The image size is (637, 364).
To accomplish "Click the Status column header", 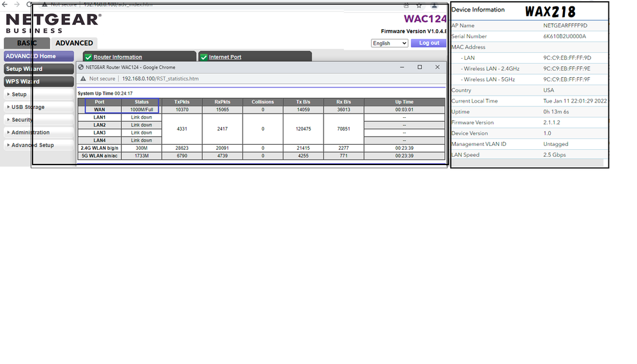I will pos(141,102).
